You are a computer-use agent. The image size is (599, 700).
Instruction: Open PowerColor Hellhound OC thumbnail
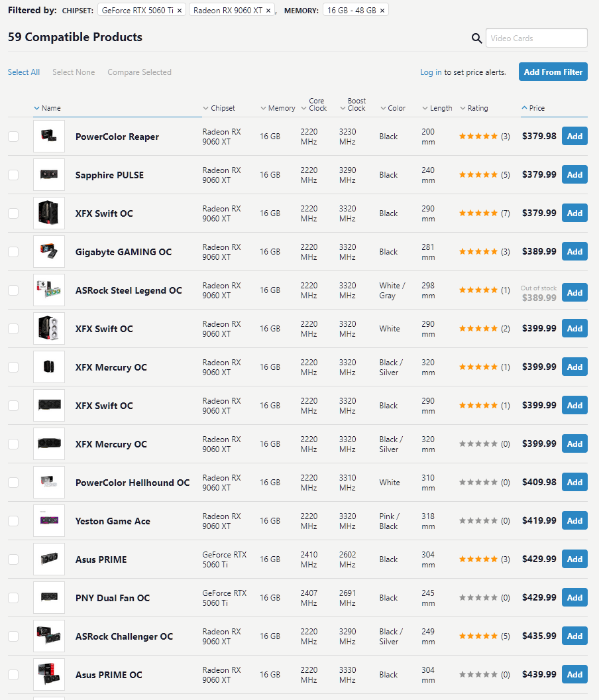(49, 482)
